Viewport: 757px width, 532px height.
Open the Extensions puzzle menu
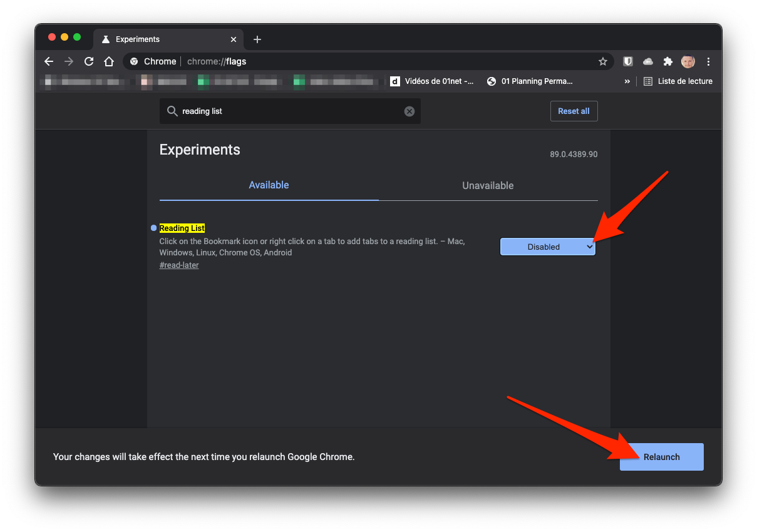pos(668,61)
